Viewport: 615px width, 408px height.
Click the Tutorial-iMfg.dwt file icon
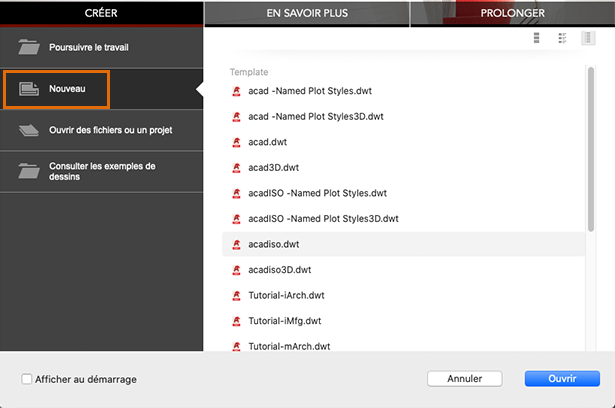click(236, 321)
